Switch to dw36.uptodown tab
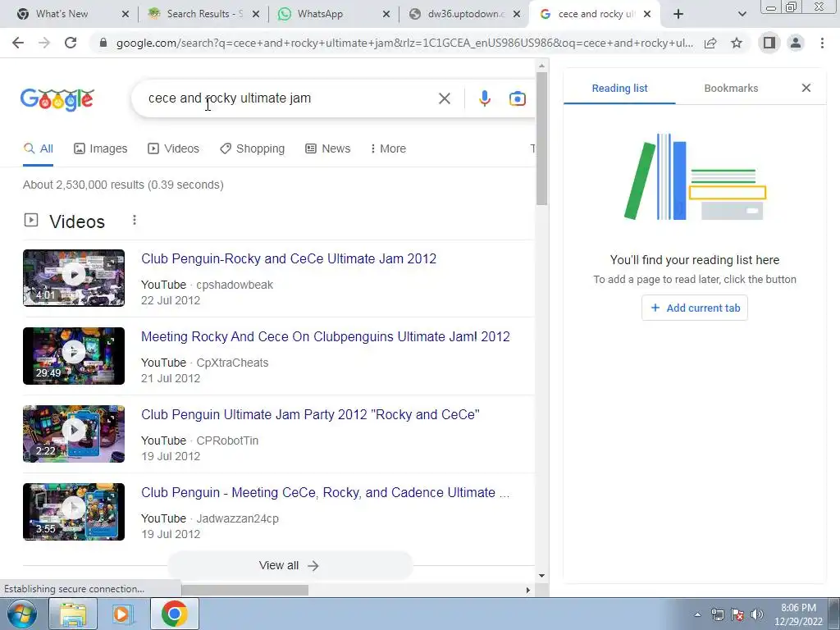This screenshot has width=840, height=630. coord(466,14)
